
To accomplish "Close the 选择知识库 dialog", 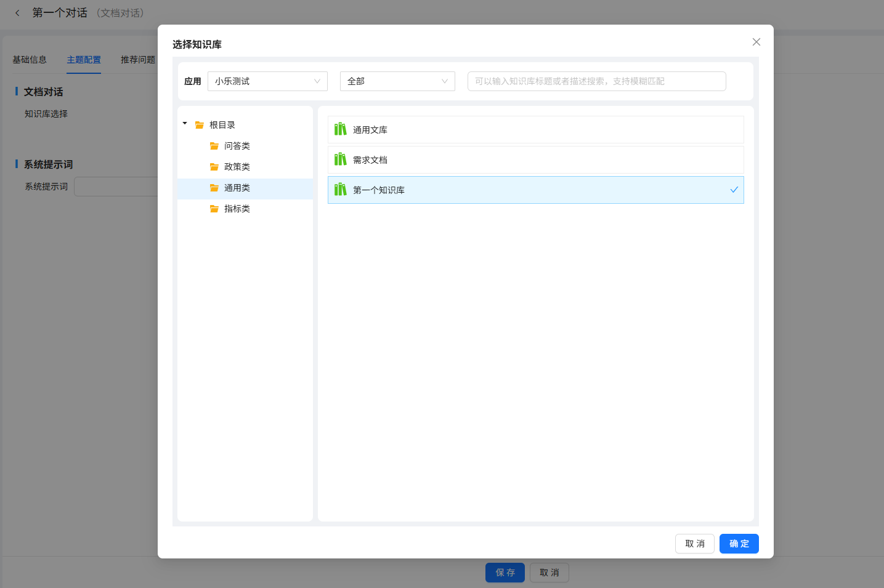I will point(756,42).
